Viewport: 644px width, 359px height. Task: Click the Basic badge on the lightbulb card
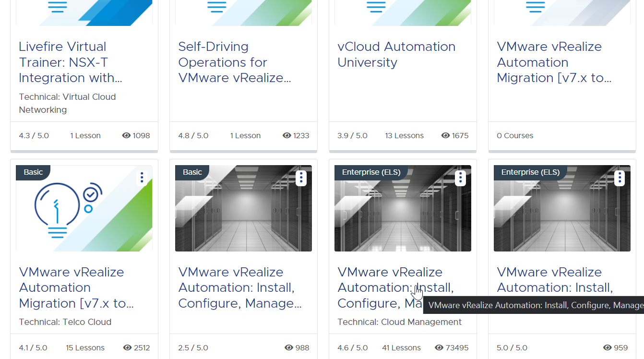tap(33, 172)
